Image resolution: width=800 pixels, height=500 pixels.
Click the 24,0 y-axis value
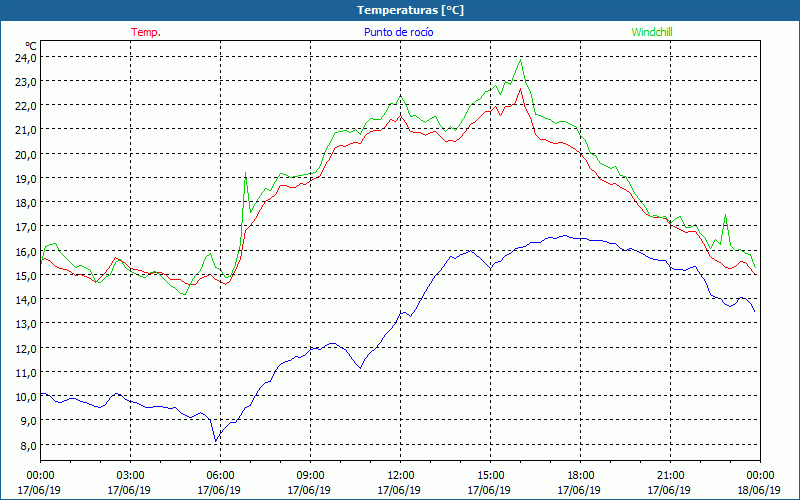27,58
